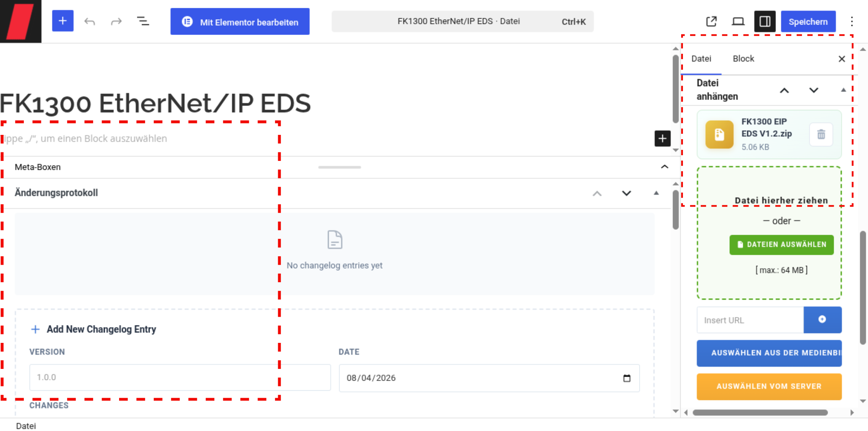Open the date picker calendar icon
This screenshot has height=431, width=868.
click(627, 378)
